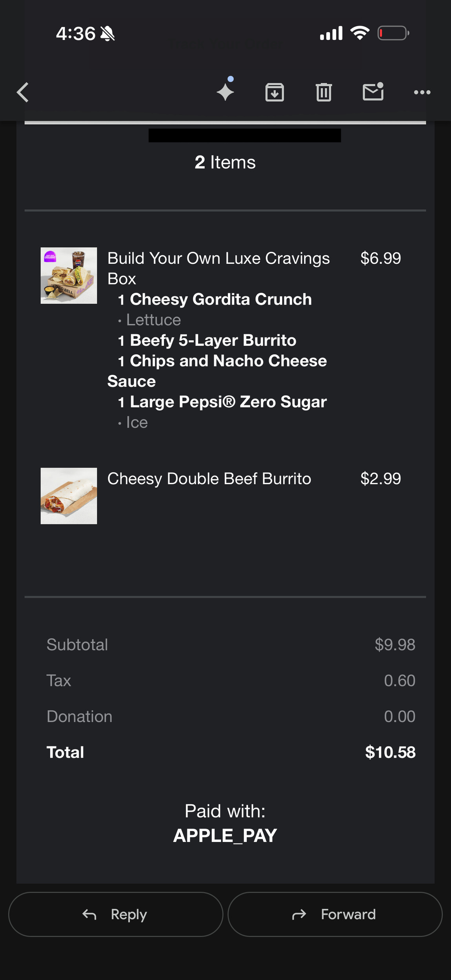This screenshot has width=451, height=980.
Task: Tap the Forward button
Action: tap(335, 914)
